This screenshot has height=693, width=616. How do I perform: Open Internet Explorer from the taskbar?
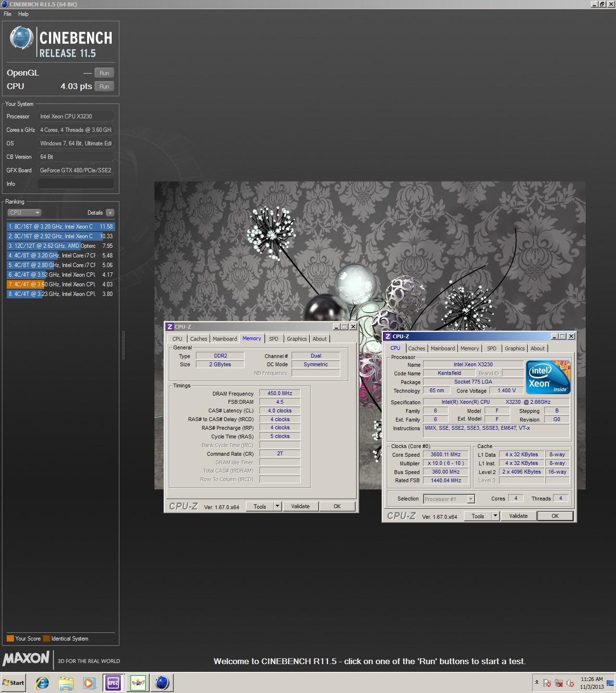pos(42,682)
